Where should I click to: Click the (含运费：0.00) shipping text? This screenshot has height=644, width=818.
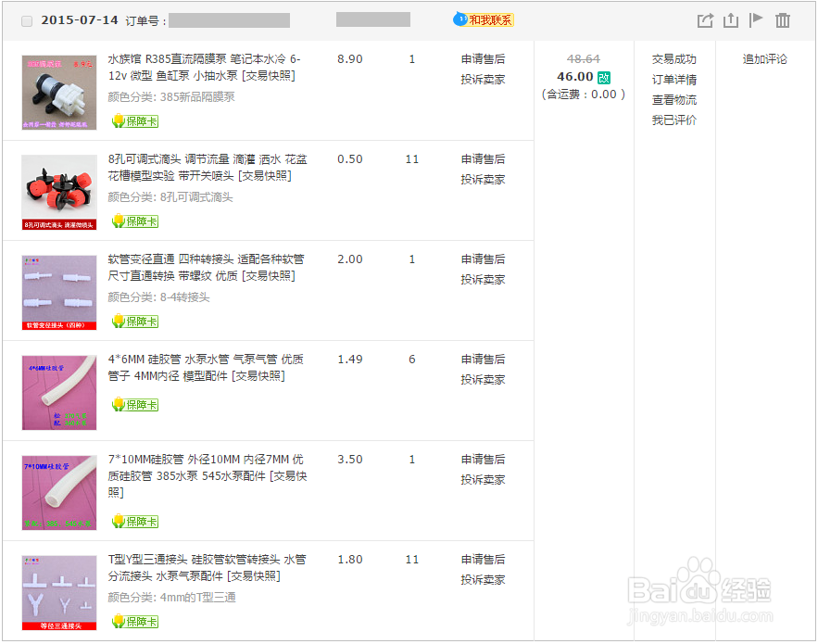(584, 95)
